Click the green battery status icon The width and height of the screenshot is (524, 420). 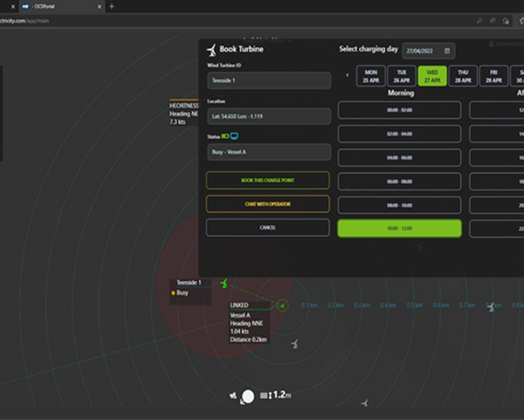[225, 136]
